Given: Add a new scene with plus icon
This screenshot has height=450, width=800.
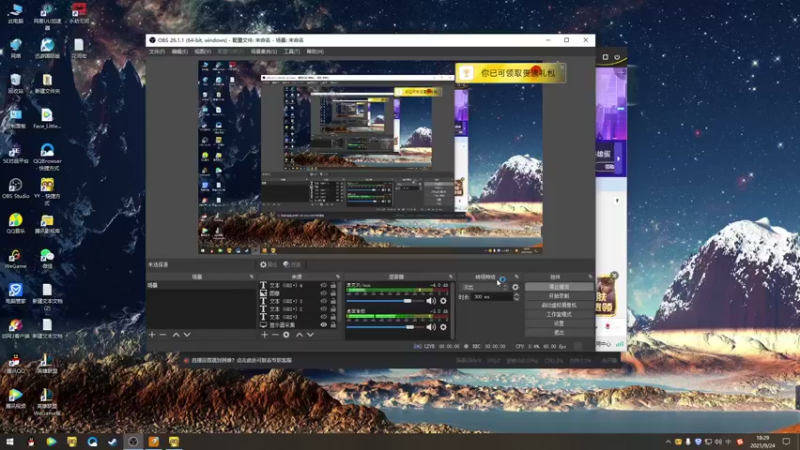Looking at the screenshot, I should coord(152,335).
